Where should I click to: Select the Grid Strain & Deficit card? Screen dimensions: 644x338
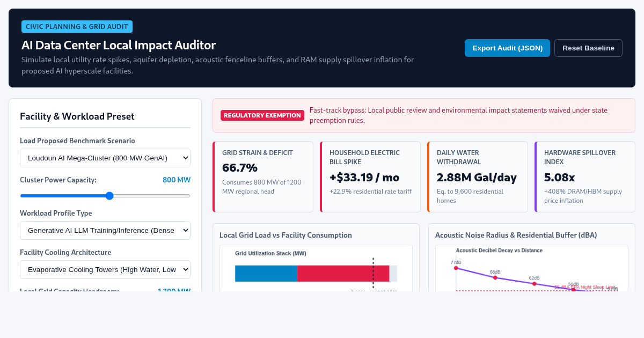tap(263, 177)
